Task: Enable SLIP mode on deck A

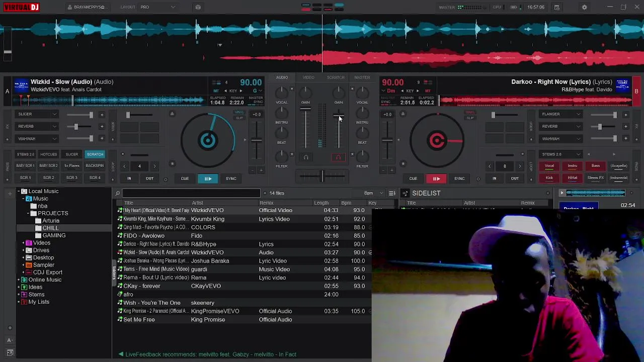Action: click(x=239, y=118)
